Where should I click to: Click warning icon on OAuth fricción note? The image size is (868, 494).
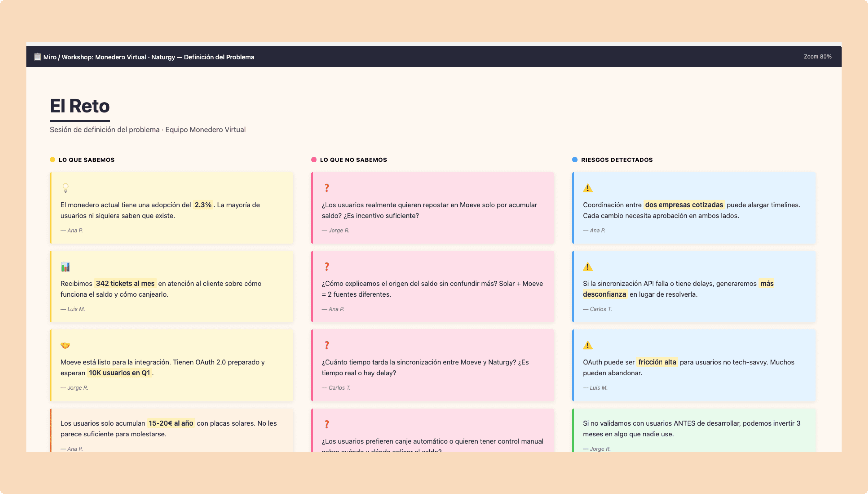[x=588, y=345]
